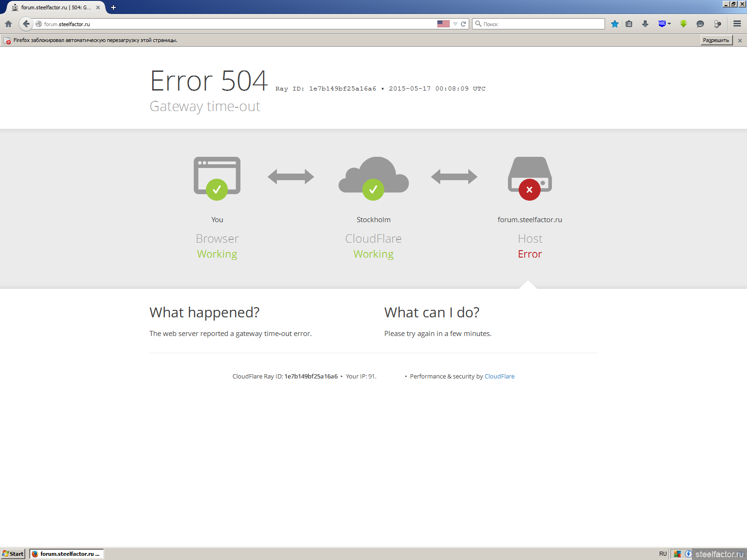Image resolution: width=747 pixels, height=560 pixels.
Task: Bookmark this page with the star icon
Action: pos(615,24)
